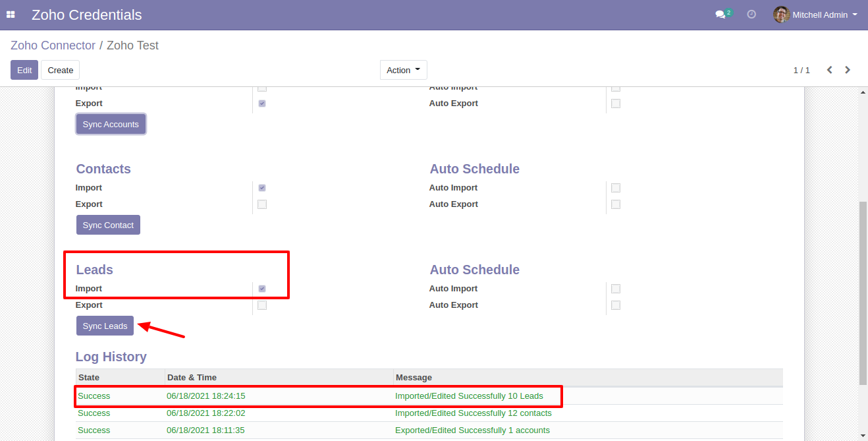The height and width of the screenshot is (441, 868).
Task: Click Success state in 18:11:35 row
Action: pyautogui.click(x=94, y=430)
